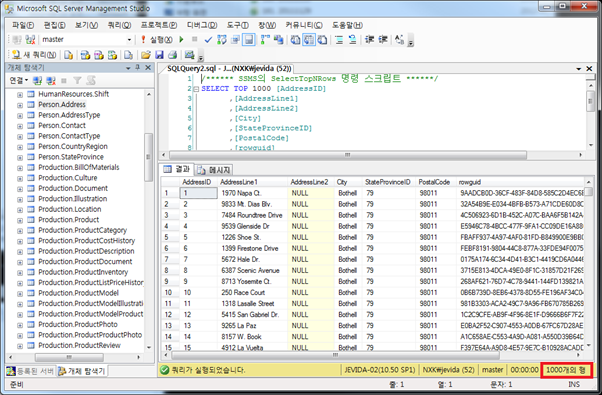
Task: Click the display estimated execution plan icon
Action: point(222,40)
